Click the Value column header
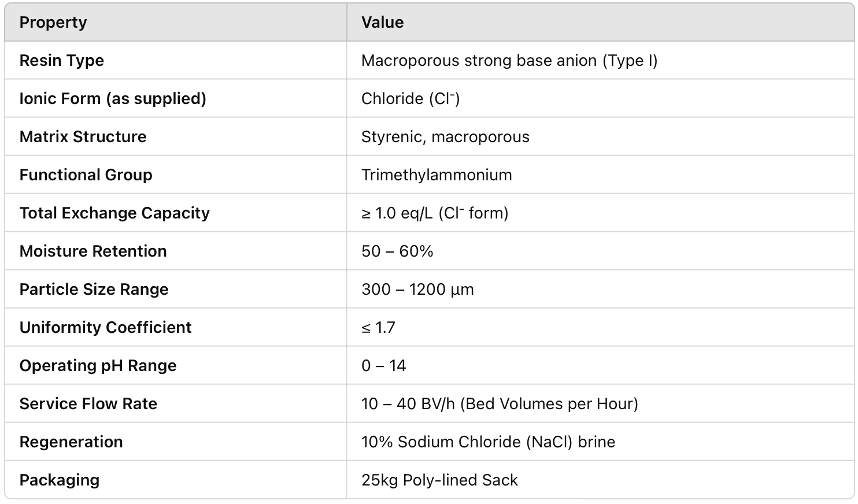858x504 pixels. (382, 23)
